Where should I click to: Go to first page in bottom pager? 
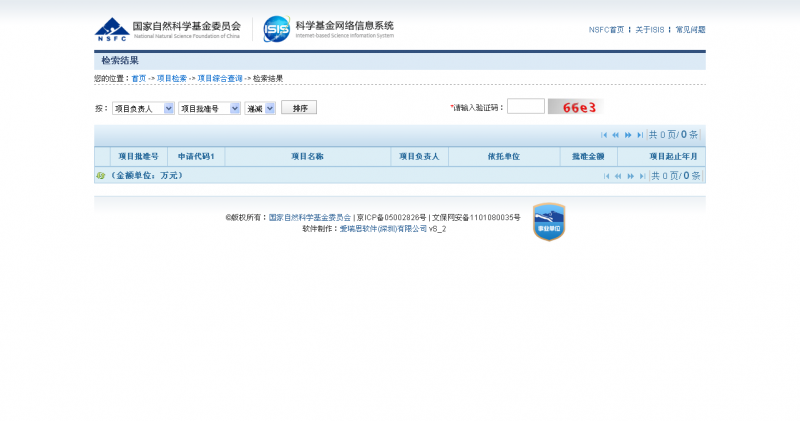(607, 176)
